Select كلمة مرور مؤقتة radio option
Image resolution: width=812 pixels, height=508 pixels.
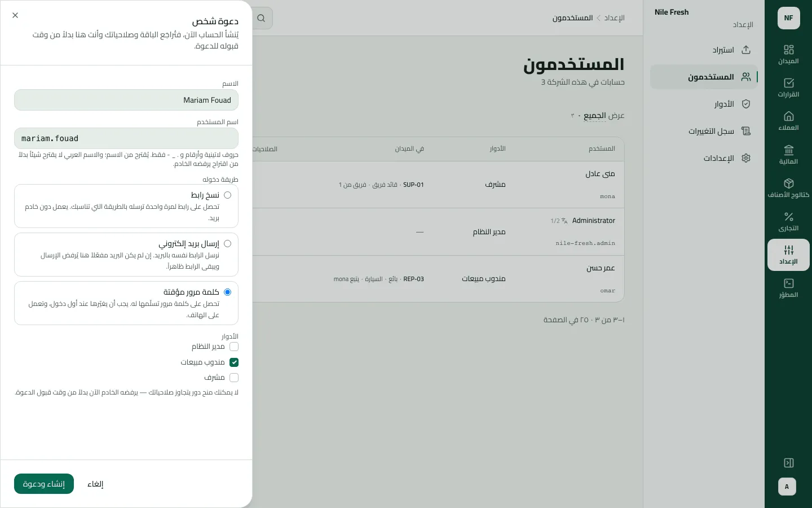click(x=228, y=292)
